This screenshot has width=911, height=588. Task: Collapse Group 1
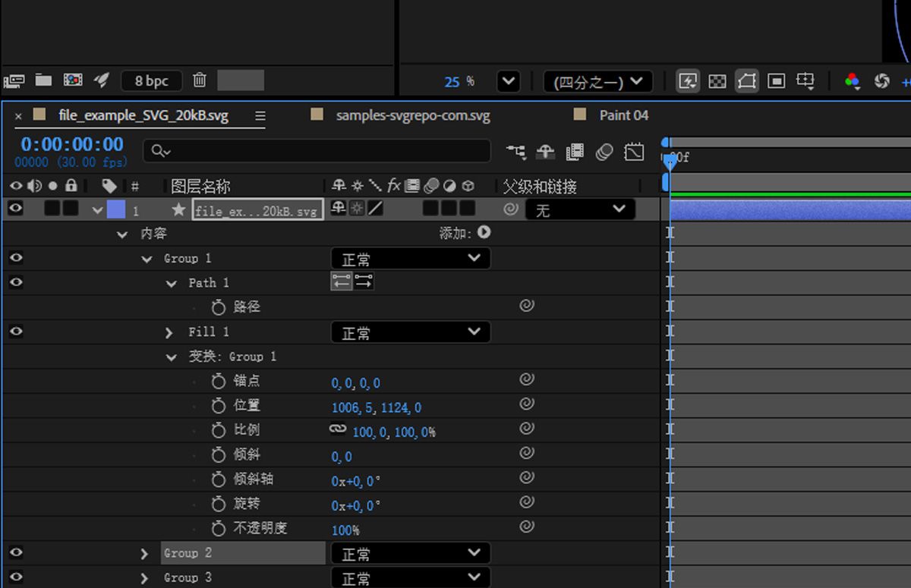147,259
